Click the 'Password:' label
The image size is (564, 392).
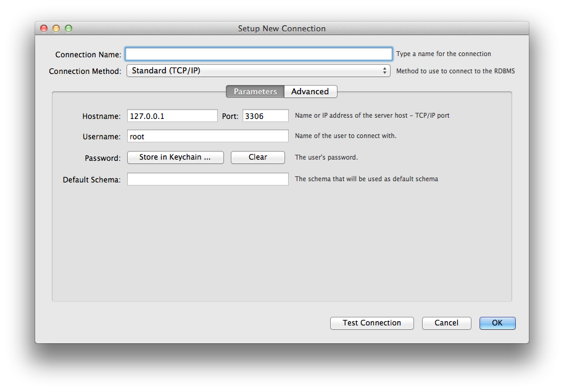(102, 158)
